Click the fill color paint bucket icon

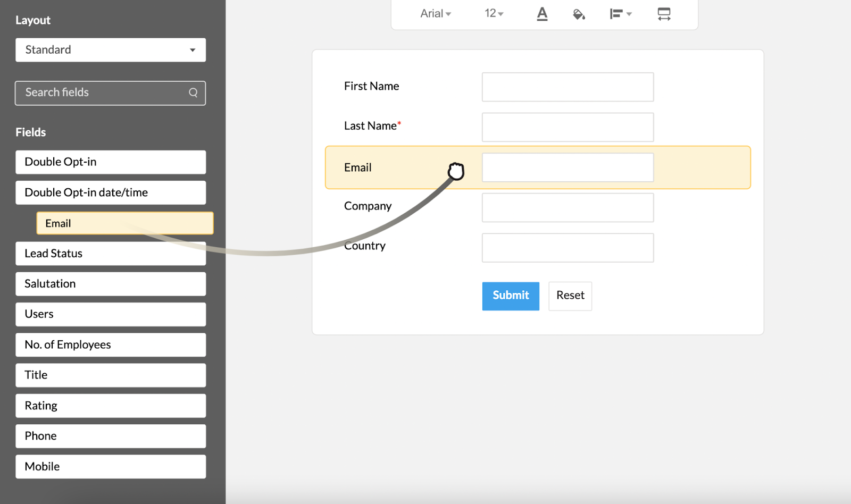point(579,14)
